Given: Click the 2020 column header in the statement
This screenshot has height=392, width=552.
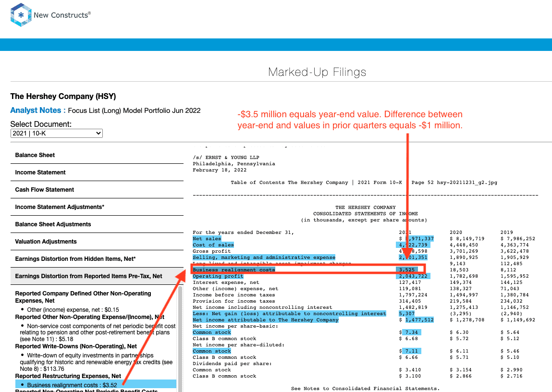Looking at the screenshot, I should click(x=456, y=232).
